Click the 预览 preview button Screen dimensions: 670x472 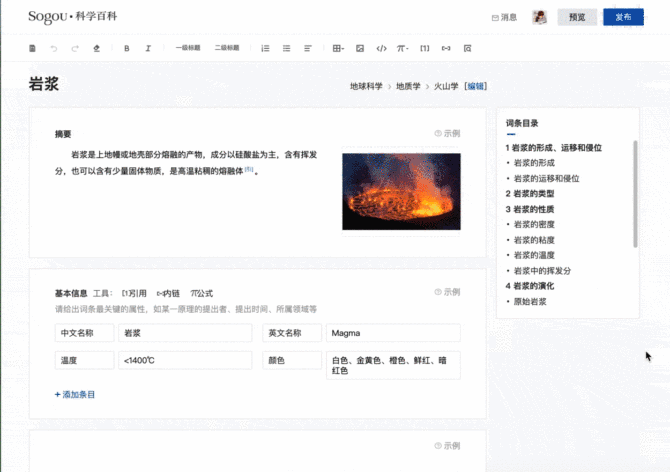click(x=577, y=17)
